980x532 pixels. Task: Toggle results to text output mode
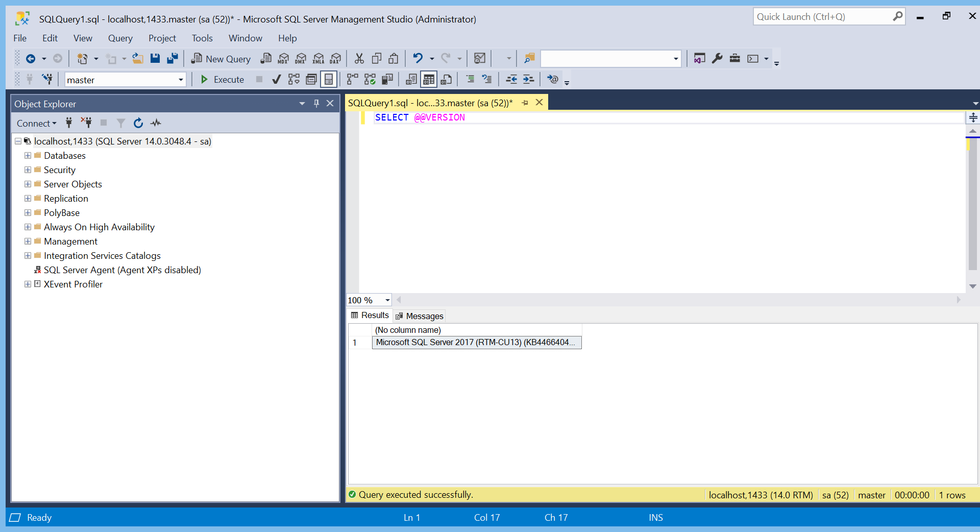(411, 79)
